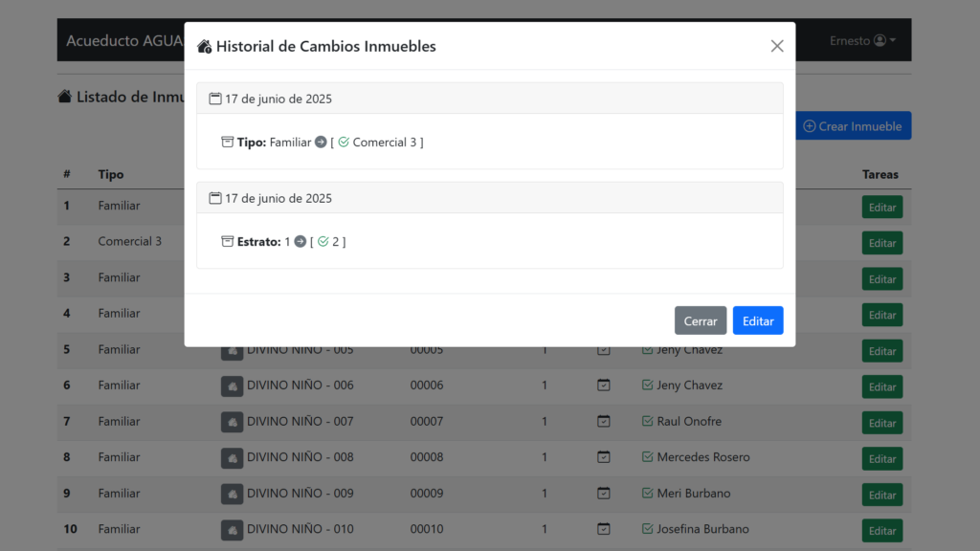Click the archive icon next to Tipo
The height and width of the screenshot is (551, 980).
coord(228,143)
